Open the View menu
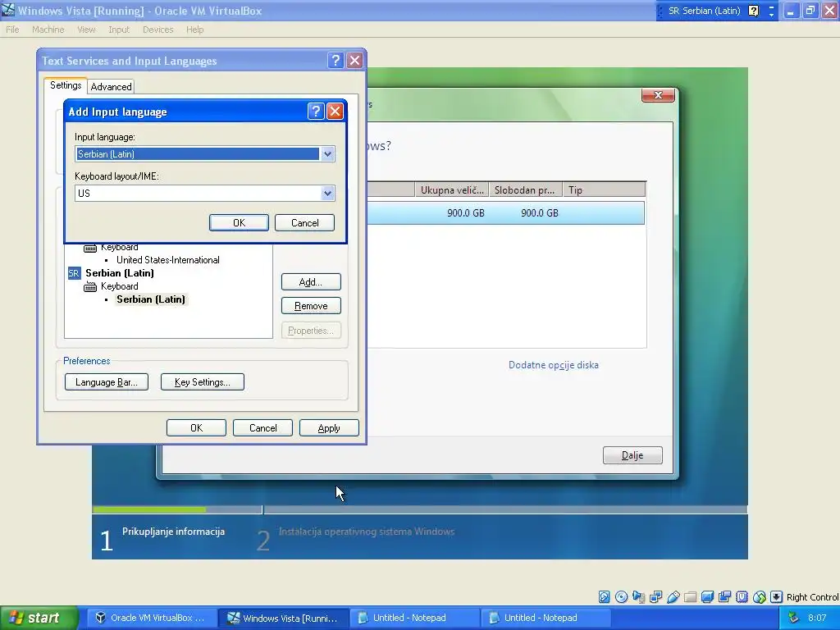 click(86, 30)
